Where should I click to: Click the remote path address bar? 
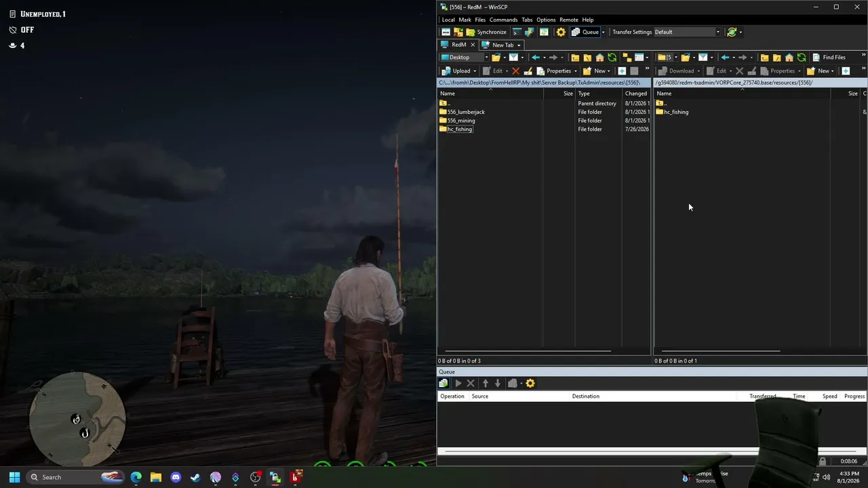coord(760,83)
